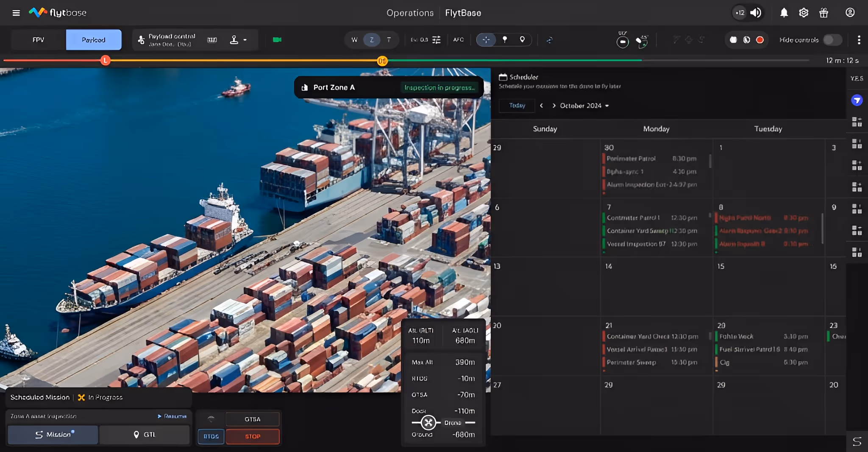The width and height of the screenshot is (868, 452).
Task: Open settings gear in header
Action: (x=803, y=13)
